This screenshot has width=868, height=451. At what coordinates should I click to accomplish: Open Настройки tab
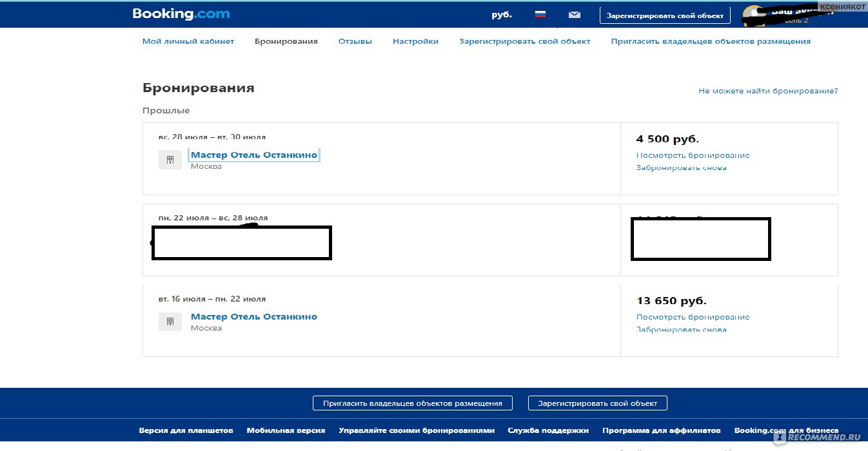click(x=415, y=41)
